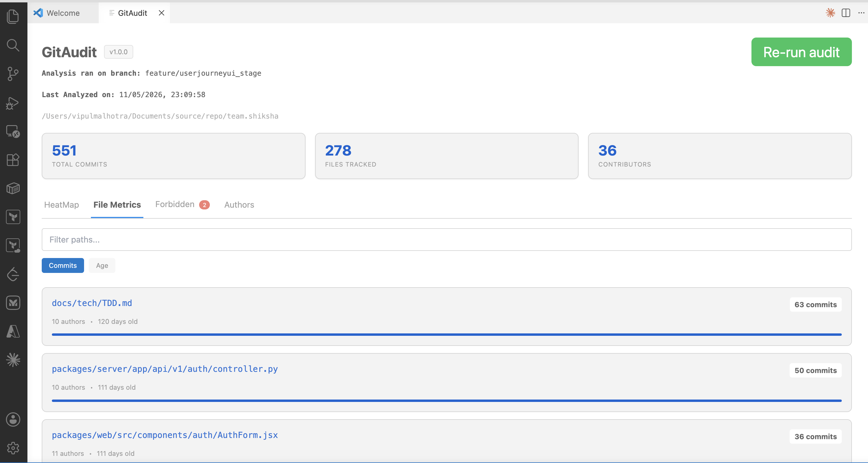This screenshot has width=868, height=463.
Task: Click the 278 Files Tracked card
Action: pyautogui.click(x=447, y=156)
